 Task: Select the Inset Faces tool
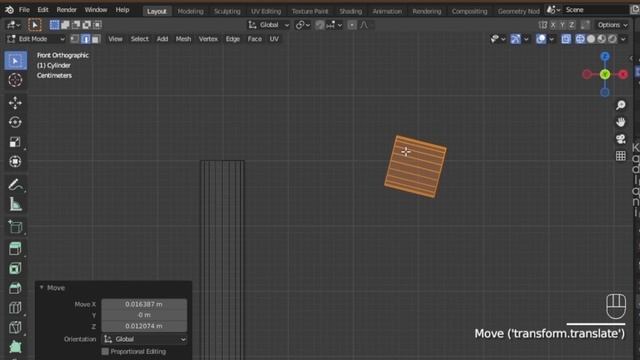click(16, 268)
